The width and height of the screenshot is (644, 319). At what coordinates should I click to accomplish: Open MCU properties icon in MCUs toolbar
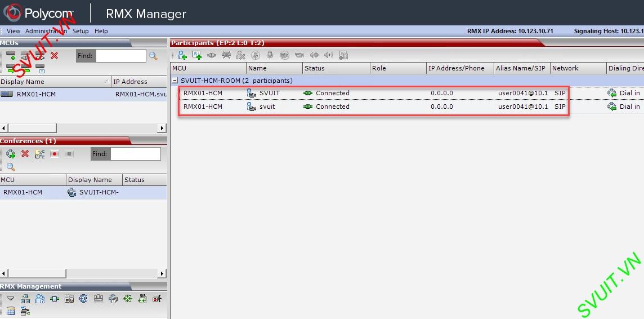40,68
